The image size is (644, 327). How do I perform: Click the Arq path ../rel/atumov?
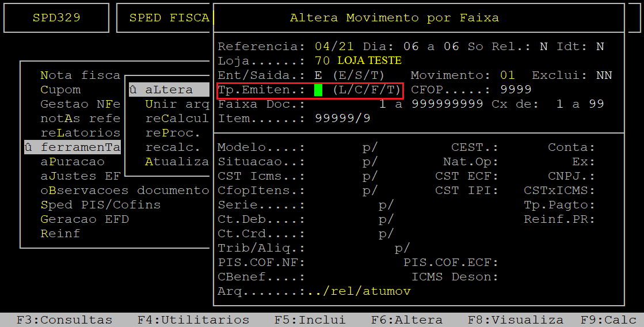(x=358, y=291)
